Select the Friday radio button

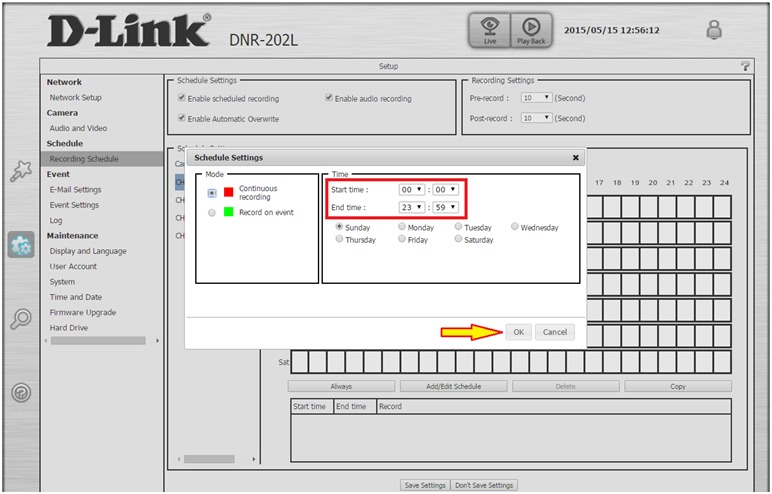402,240
